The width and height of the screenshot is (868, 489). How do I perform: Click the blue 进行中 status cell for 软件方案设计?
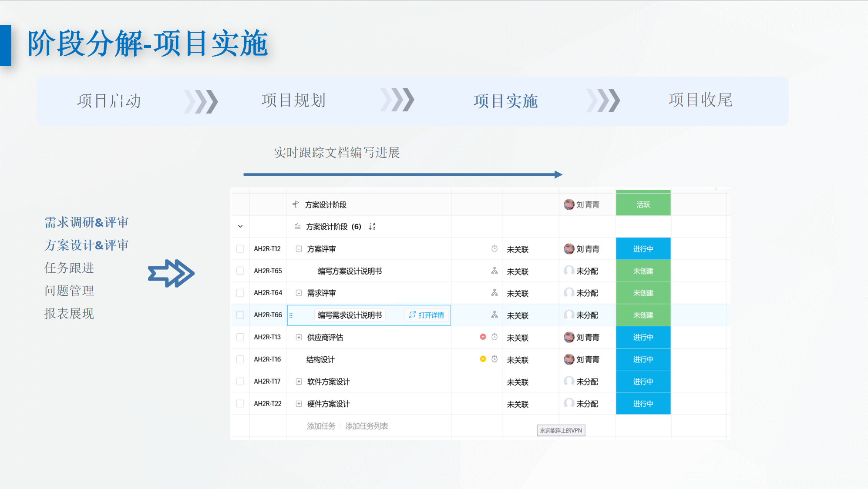[x=643, y=382]
